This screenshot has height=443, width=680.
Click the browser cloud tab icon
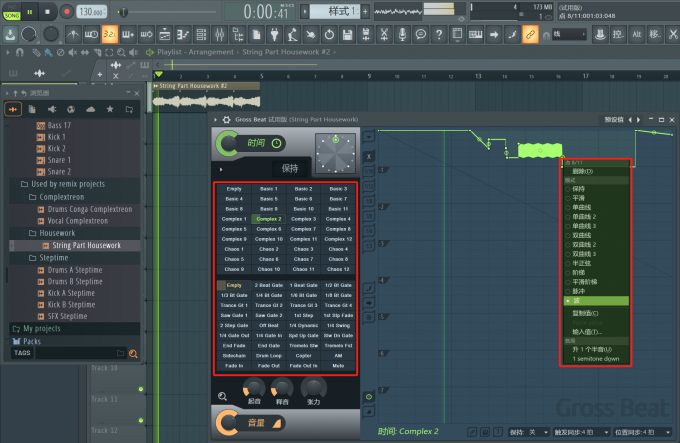(x=91, y=109)
